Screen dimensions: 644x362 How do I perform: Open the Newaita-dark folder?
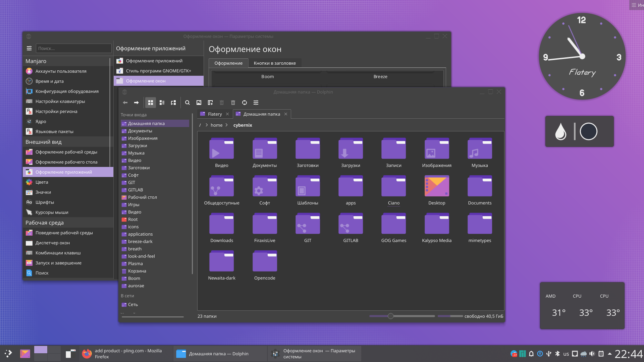pyautogui.click(x=221, y=261)
